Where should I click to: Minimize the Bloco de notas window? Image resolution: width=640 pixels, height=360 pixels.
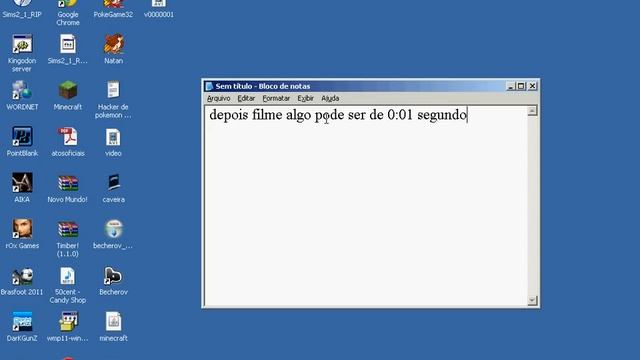510,86
